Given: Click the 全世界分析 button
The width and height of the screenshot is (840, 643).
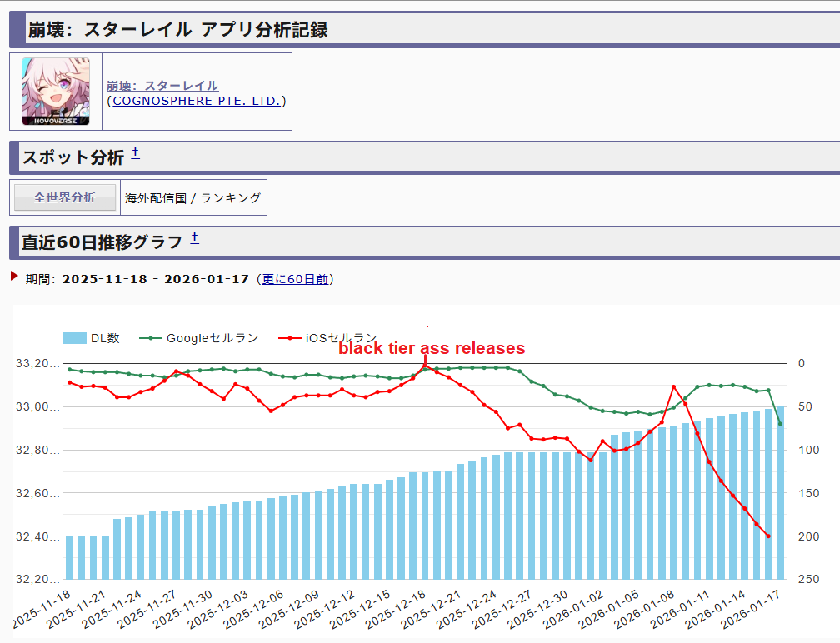Looking at the screenshot, I should pos(65,197).
